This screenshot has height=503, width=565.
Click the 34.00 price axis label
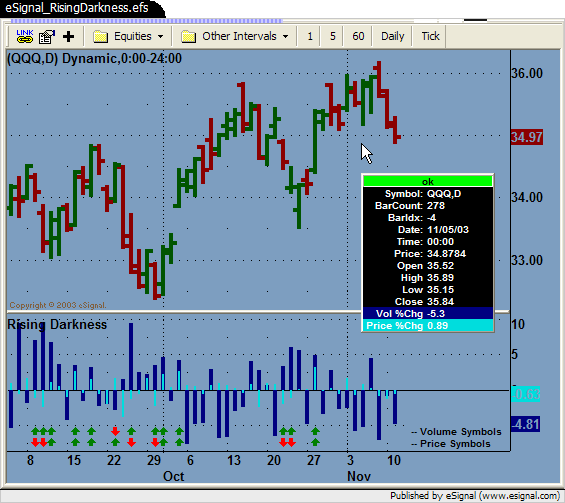pos(527,197)
